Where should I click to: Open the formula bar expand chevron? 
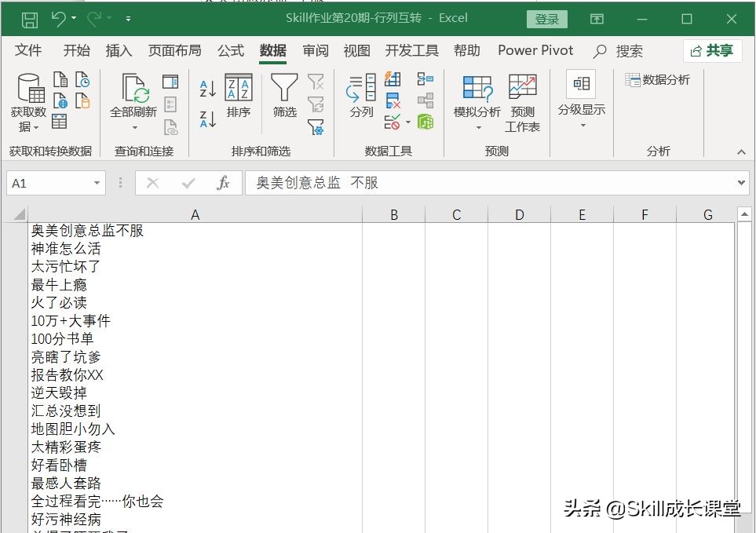(x=741, y=182)
